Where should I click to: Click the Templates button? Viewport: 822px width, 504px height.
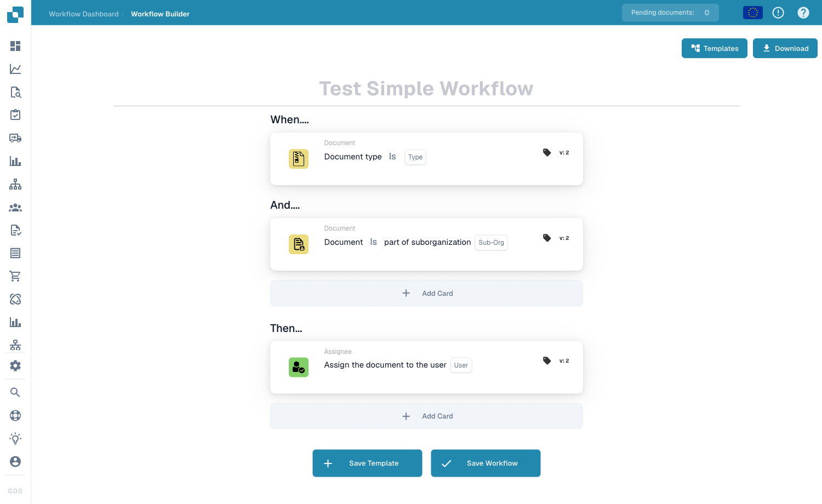[x=715, y=48]
